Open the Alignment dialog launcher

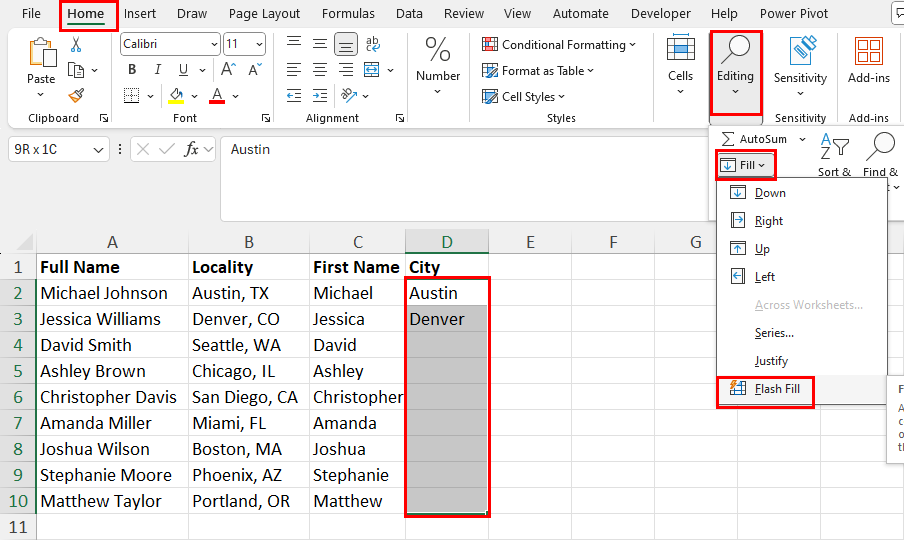pyautogui.click(x=400, y=118)
